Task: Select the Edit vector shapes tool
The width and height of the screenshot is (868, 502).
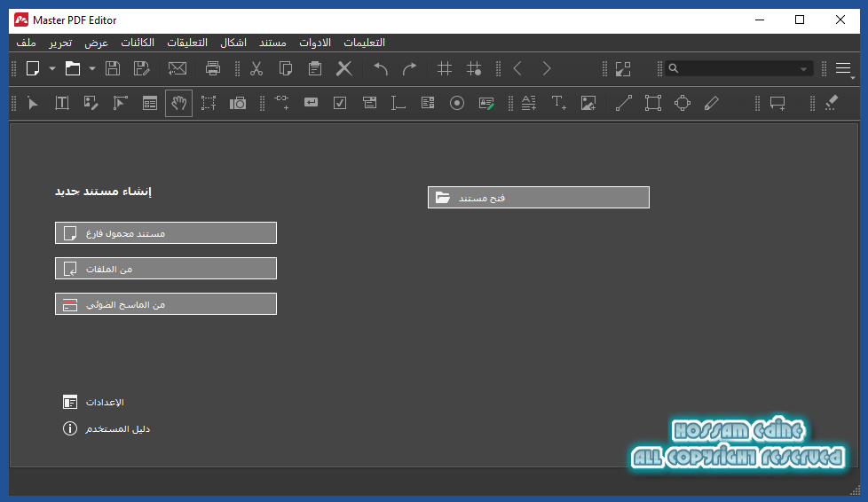Action: 120,103
